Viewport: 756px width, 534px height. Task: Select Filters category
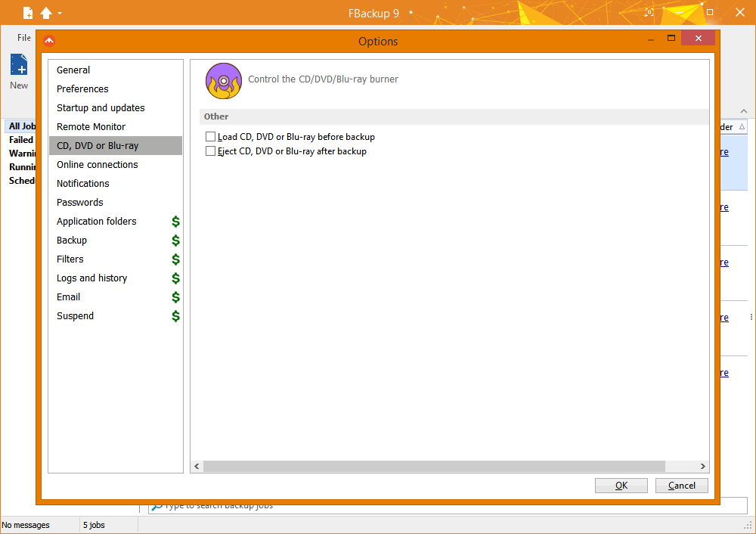coord(115,259)
